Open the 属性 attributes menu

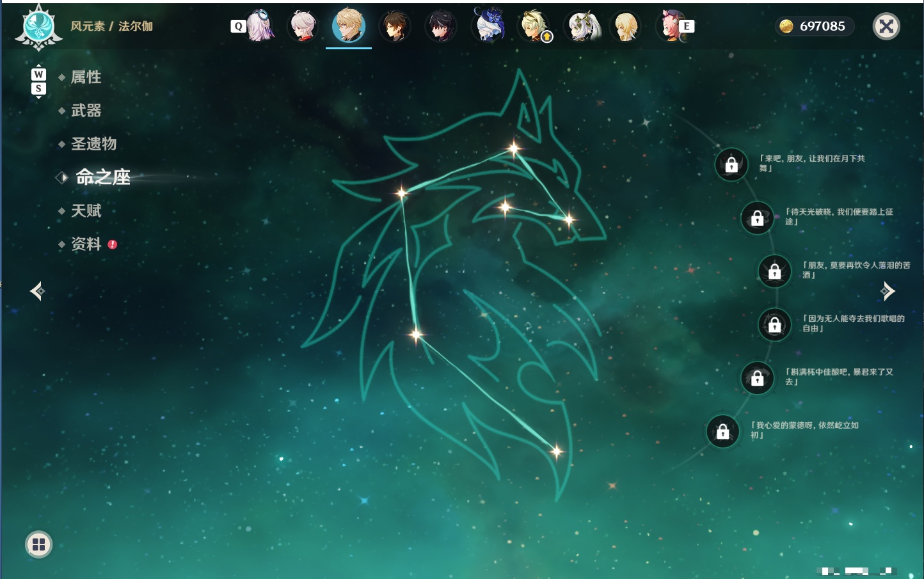point(86,77)
